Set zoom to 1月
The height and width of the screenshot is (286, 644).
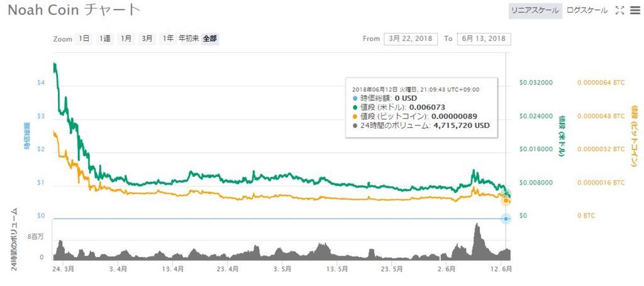pos(126,38)
